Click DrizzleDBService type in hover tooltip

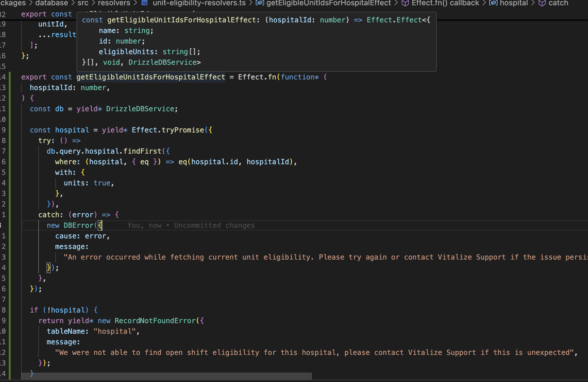(162, 62)
